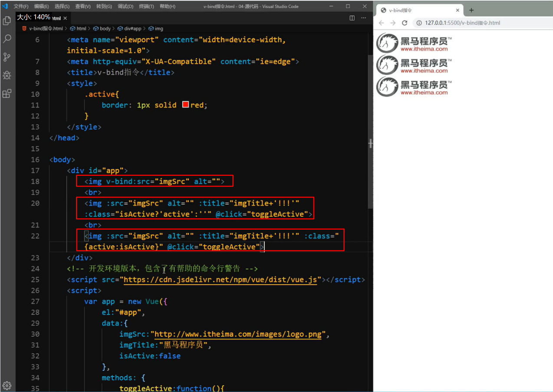Screen dimensions: 553x392
Task: Expand the body breadcrumb item
Action: point(102,28)
